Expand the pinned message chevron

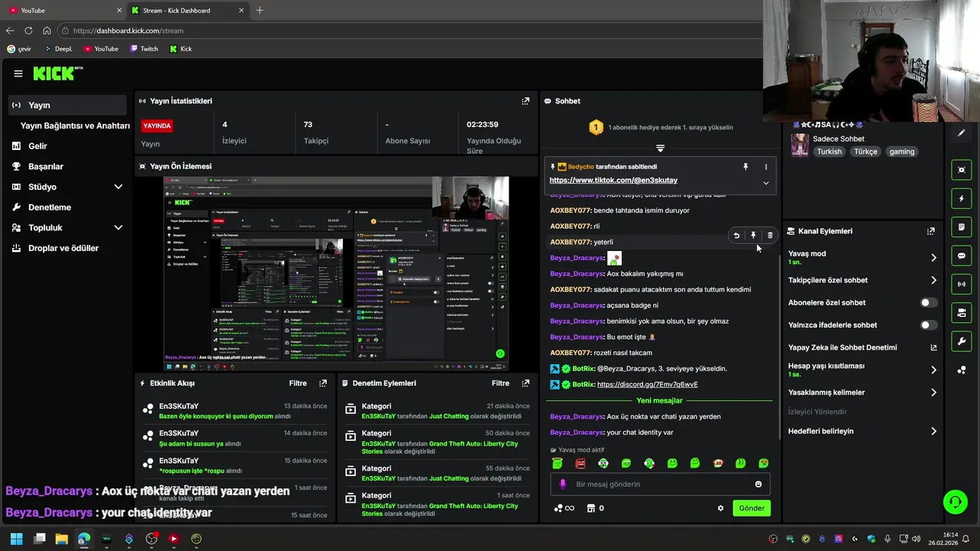pyautogui.click(x=766, y=183)
